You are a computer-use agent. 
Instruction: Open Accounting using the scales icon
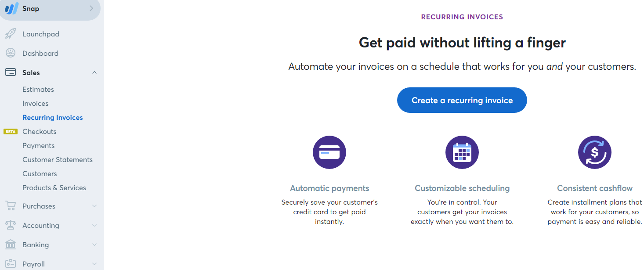point(10,225)
